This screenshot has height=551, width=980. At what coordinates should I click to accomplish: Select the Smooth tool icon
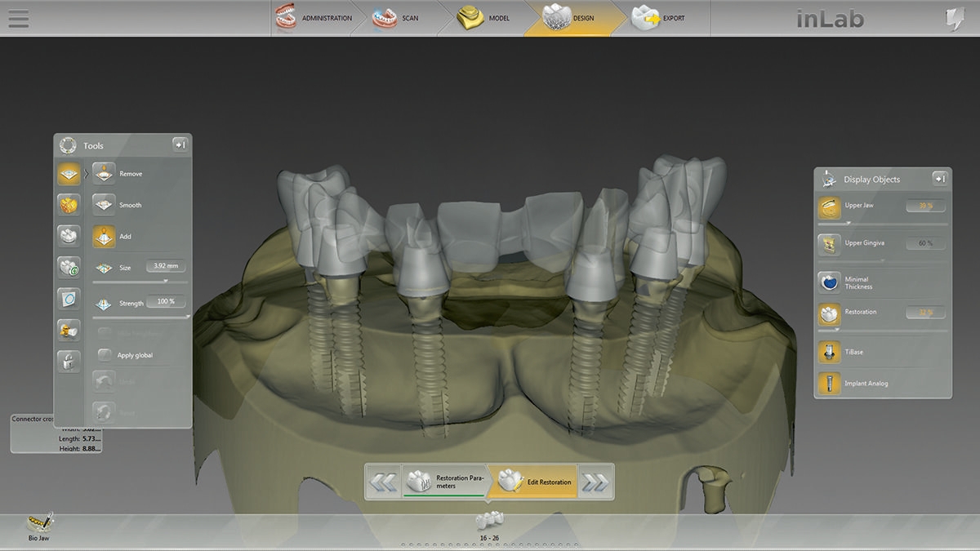point(104,204)
